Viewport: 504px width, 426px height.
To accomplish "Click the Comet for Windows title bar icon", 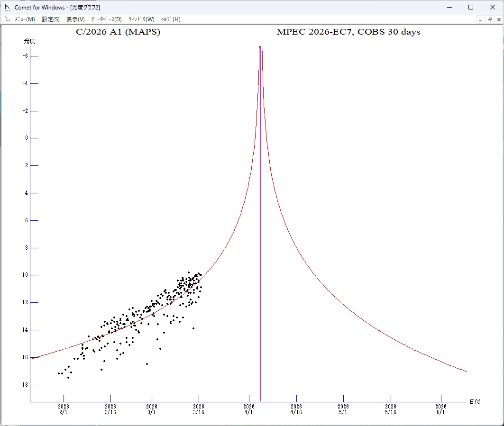I will point(8,7).
